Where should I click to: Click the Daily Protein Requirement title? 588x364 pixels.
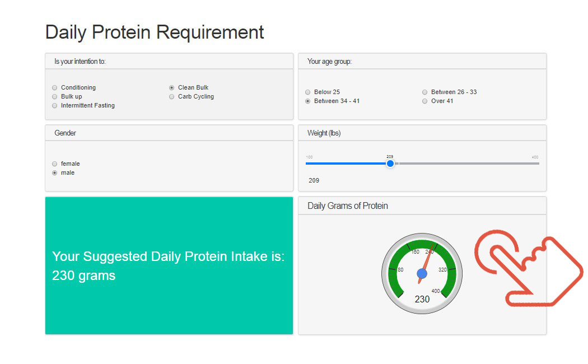point(155,32)
